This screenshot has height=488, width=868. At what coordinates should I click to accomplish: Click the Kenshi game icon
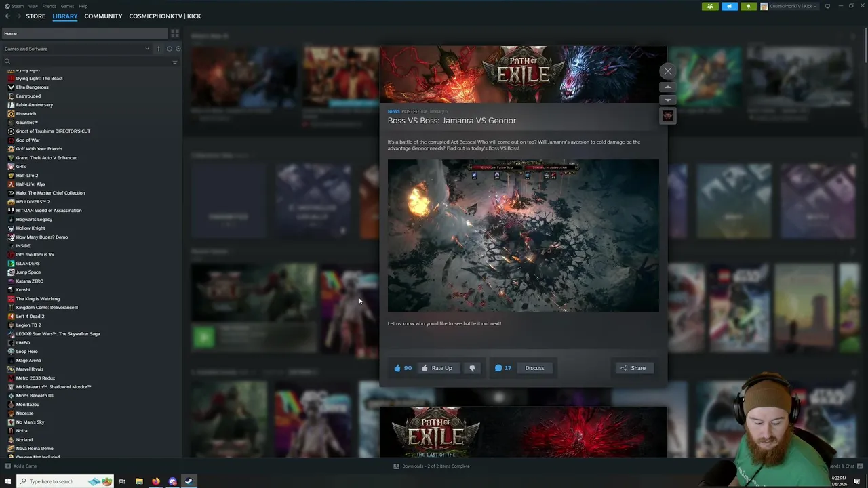(11, 290)
